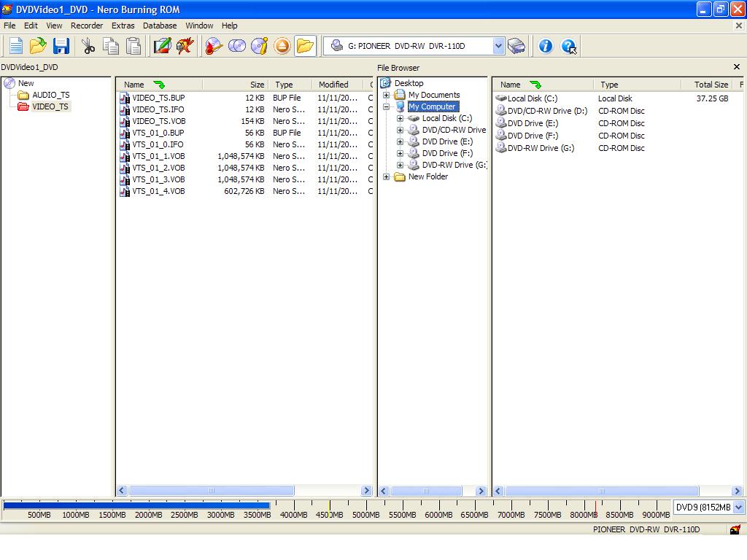Screen dimensions: 747x560
Task: Click the blue used-capacity bar on disc ruler
Action: point(136,506)
